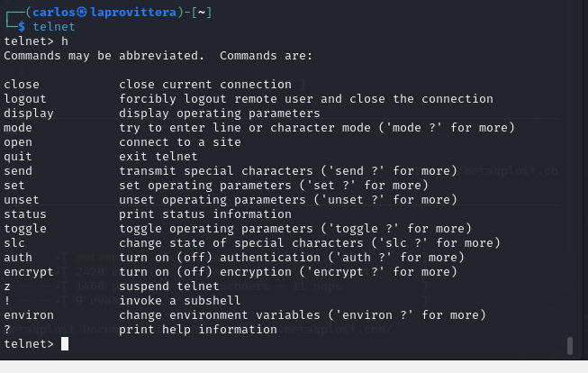
Task: Click the 'invoke a subshell' description text
Action: 180,301
